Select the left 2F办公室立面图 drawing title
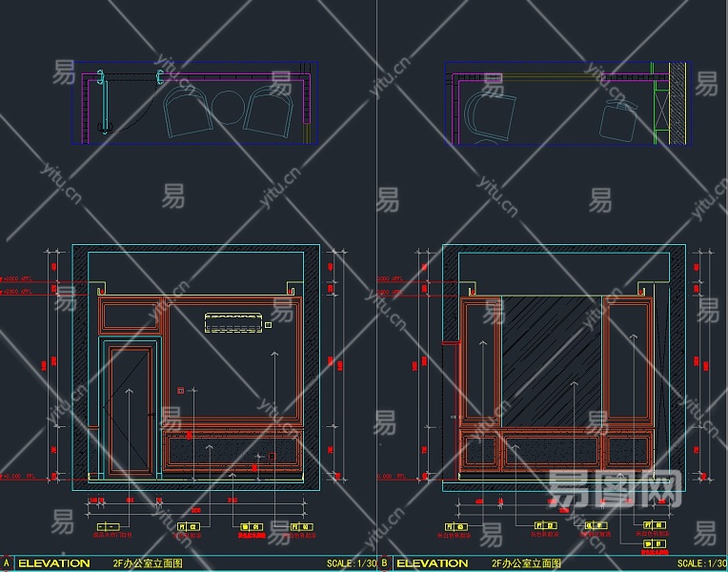Image resolution: width=728 pixels, height=572 pixels. tap(148, 563)
